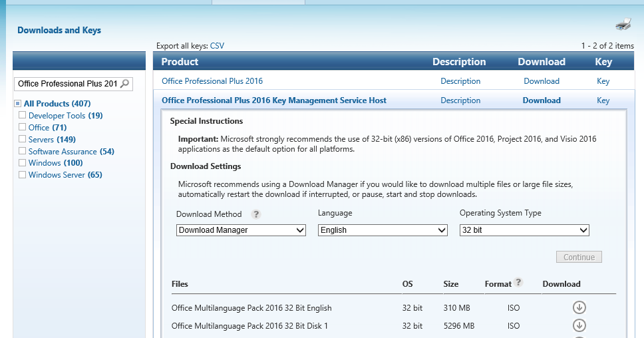The image size is (644, 338).
Task: Click the OS column header
Action: [x=407, y=284]
